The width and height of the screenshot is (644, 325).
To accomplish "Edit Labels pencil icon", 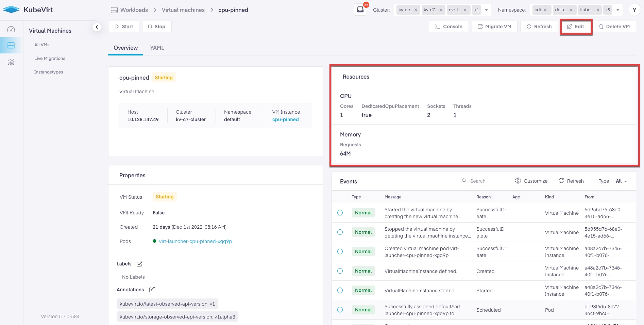I will (x=139, y=264).
